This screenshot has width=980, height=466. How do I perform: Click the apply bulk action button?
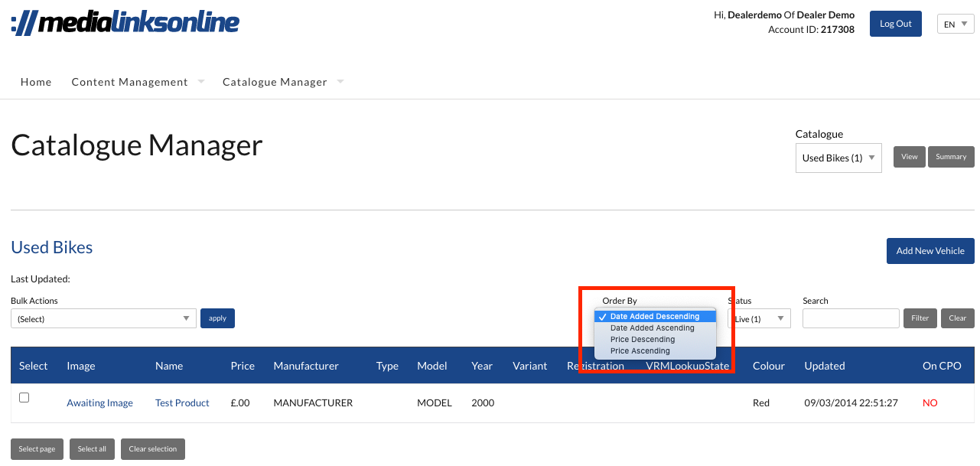[x=217, y=318]
